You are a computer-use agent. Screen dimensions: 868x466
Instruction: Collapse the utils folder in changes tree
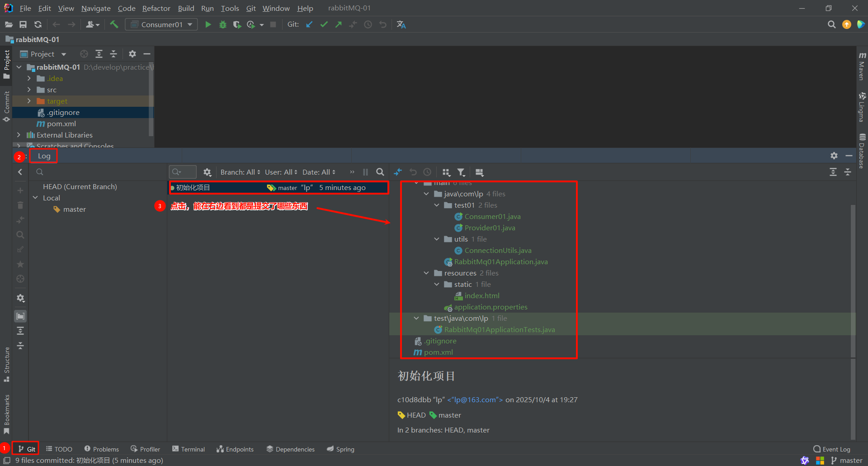tap(437, 239)
